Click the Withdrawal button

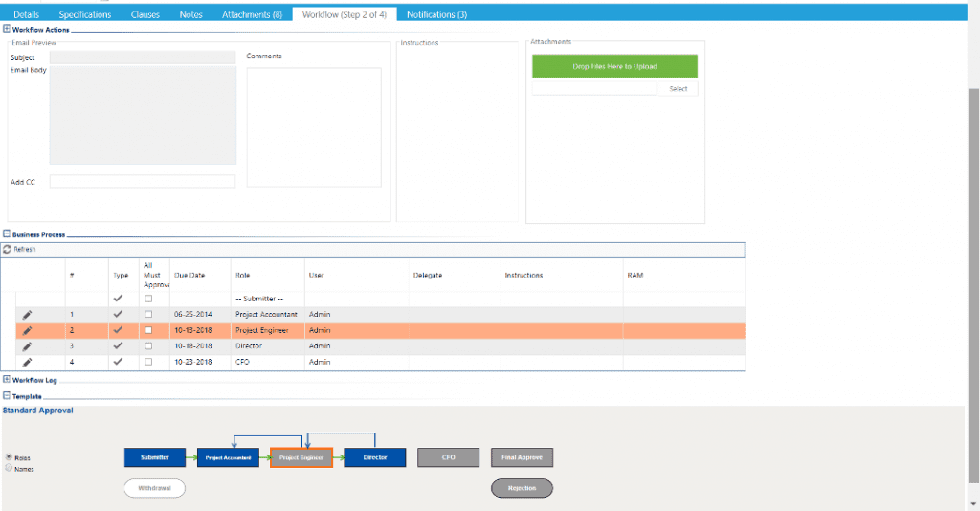(x=154, y=488)
